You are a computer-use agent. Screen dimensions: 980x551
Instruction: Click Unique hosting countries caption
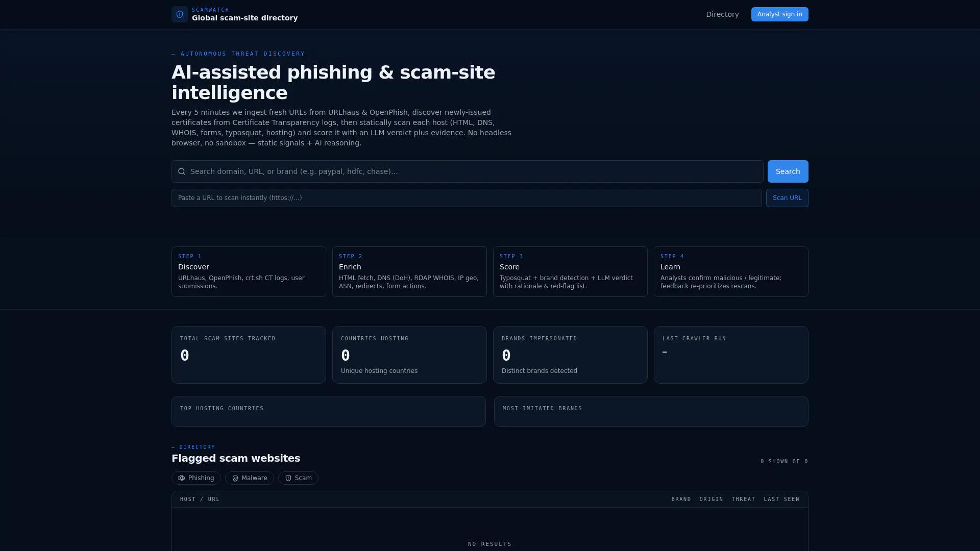(x=379, y=371)
